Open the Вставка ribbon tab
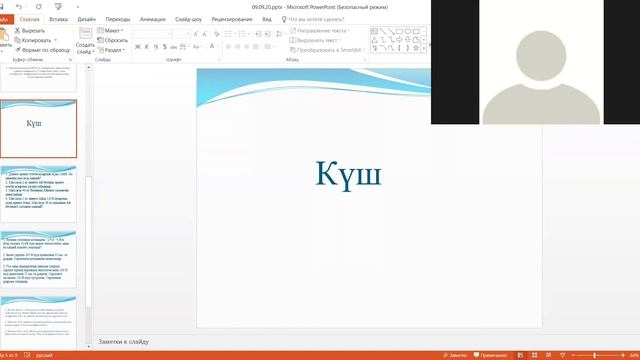Viewport: 640px width, 360px height. pyautogui.click(x=58, y=19)
